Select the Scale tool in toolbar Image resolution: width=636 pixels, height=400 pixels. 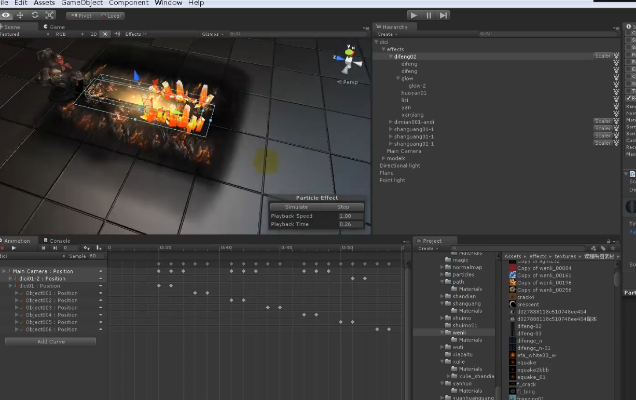(x=51, y=15)
